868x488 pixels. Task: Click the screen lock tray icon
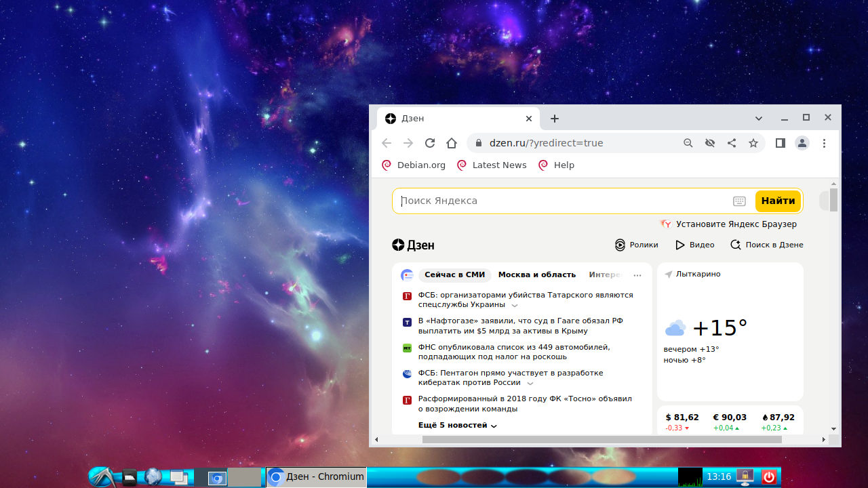[745, 477]
